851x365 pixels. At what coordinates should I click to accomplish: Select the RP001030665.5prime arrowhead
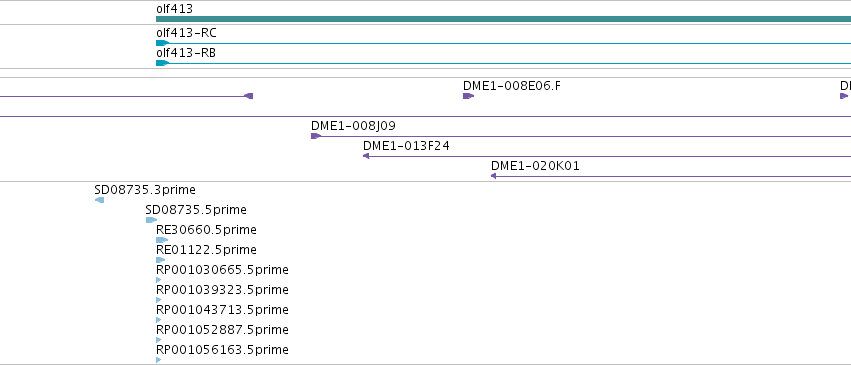158,280
